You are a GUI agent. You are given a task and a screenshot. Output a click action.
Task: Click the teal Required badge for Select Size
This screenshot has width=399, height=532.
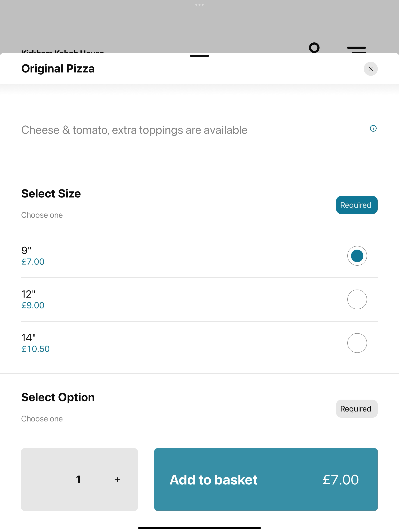[357, 205]
